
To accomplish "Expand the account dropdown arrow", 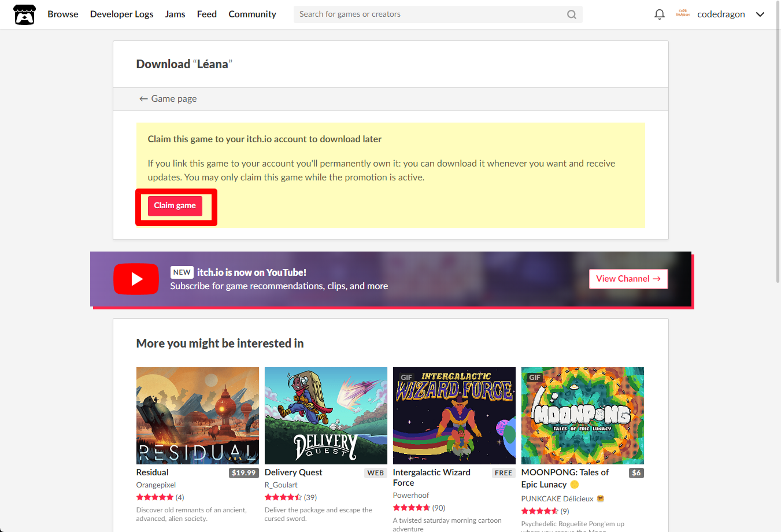I will pyautogui.click(x=760, y=14).
